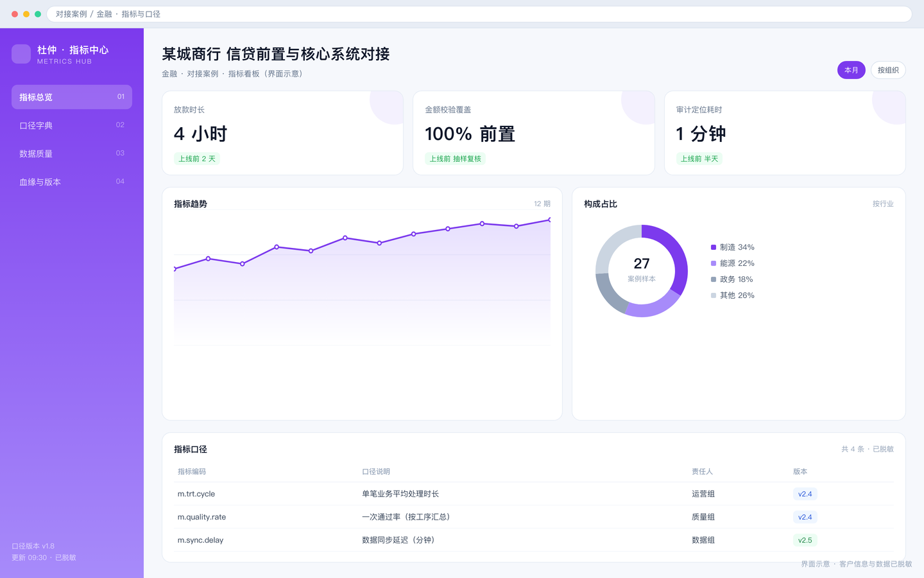Click the 责任人 column header
Viewport: 924px width, 578px height.
coord(702,471)
